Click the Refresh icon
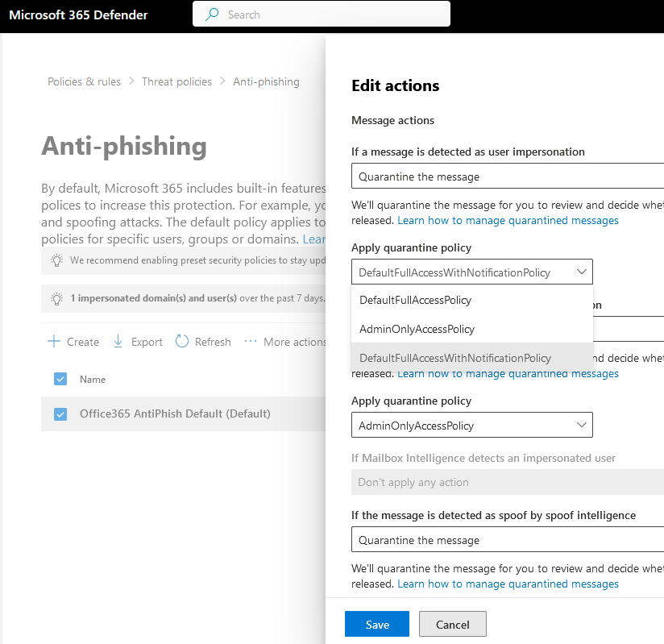The width and height of the screenshot is (664, 644). pos(181,342)
